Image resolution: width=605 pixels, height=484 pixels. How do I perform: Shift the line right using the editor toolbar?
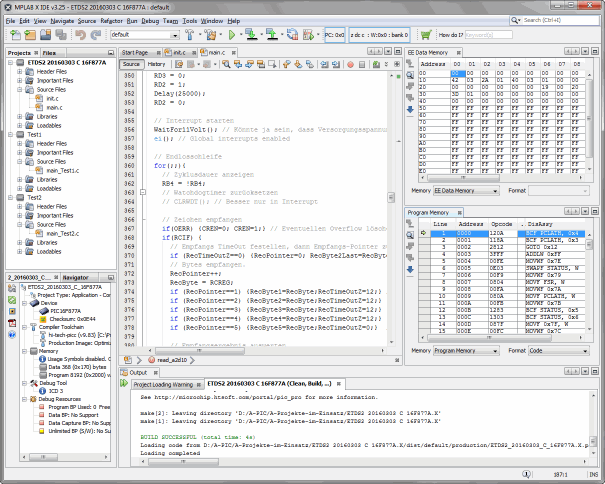tap(336, 64)
